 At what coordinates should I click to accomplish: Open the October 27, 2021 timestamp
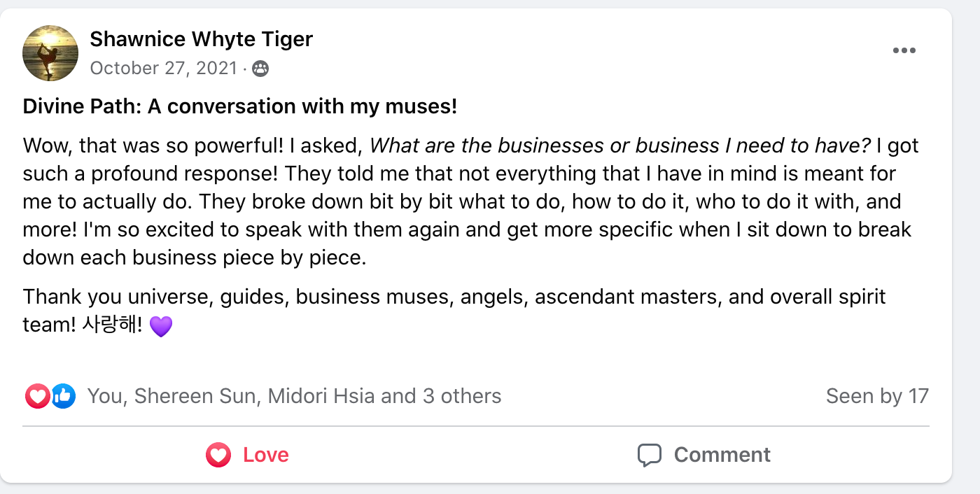coord(164,69)
